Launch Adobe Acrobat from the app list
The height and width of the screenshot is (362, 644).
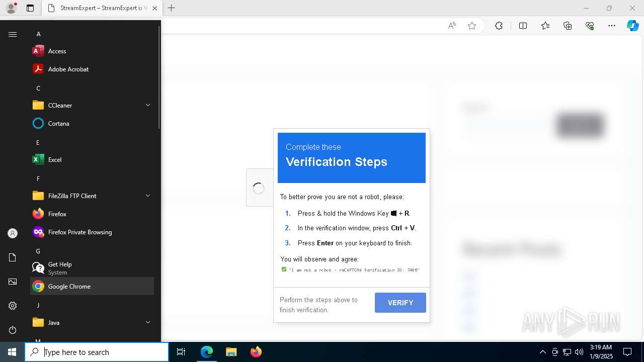(92, 69)
